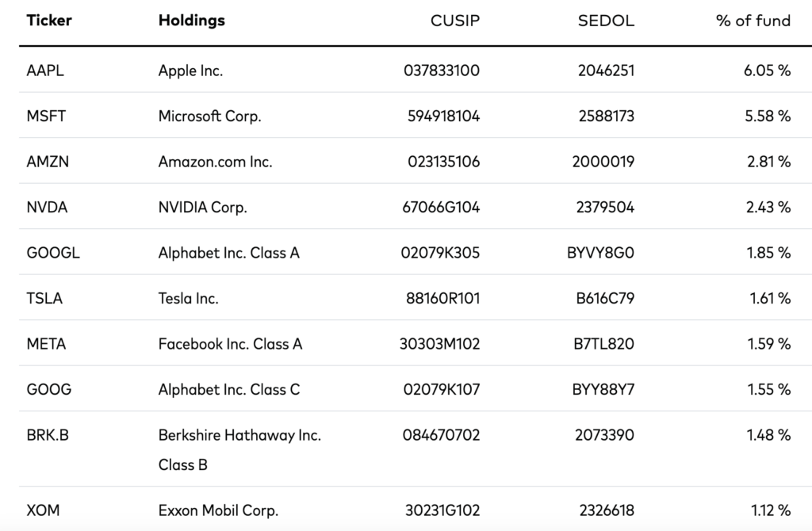Click the AAPL ticker symbol
The width and height of the screenshot is (812, 531).
pyautogui.click(x=45, y=71)
